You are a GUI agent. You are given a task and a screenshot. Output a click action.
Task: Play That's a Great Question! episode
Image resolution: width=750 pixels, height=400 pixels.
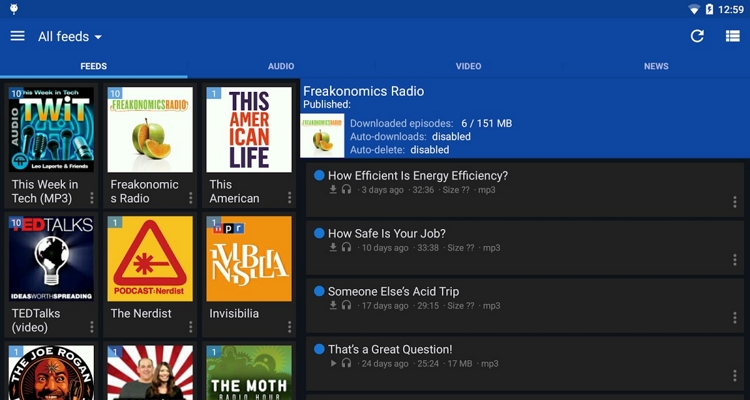(x=333, y=363)
